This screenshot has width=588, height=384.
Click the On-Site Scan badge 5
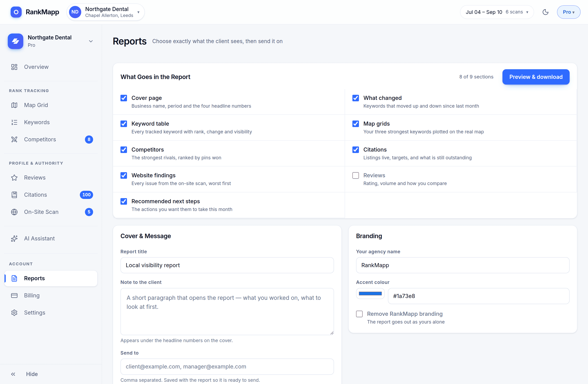click(89, 212)
